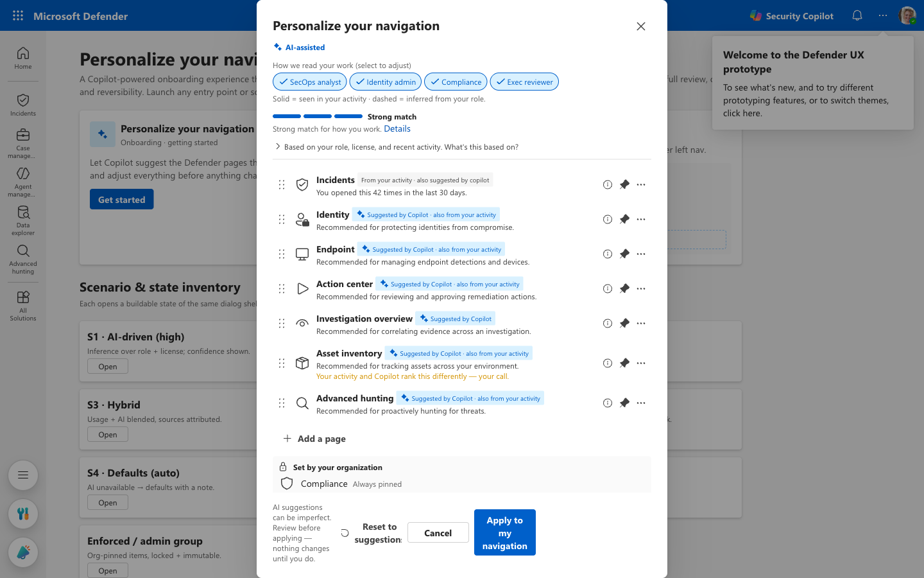Open the user profile avatar
The width and height of the screenshot is (924, 578).
click(x=907, y=15)
